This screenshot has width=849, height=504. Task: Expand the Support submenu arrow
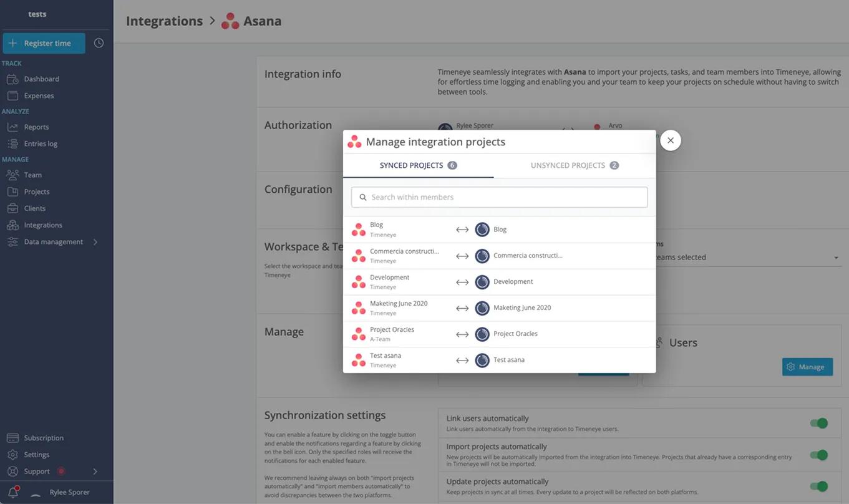[95, 472]
